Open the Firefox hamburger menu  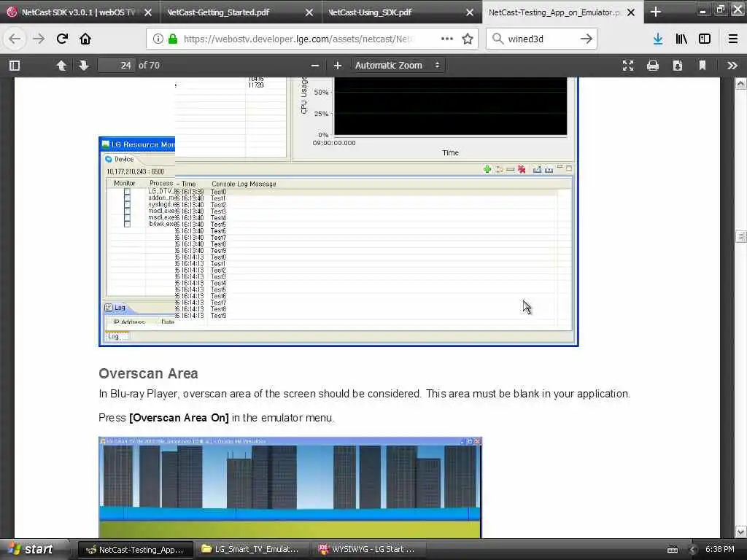[733, 39]
